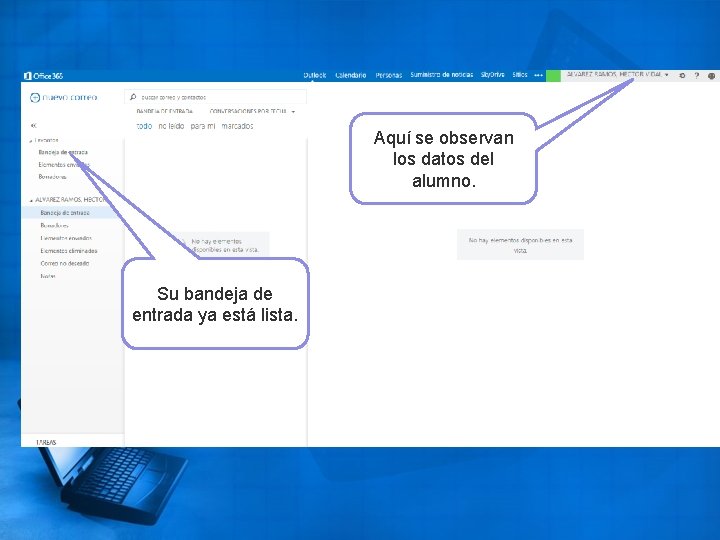Open Tareas at the pane bottom
Image resolution: width=720 pixels, height=540 pixels.
click(46, 442)
